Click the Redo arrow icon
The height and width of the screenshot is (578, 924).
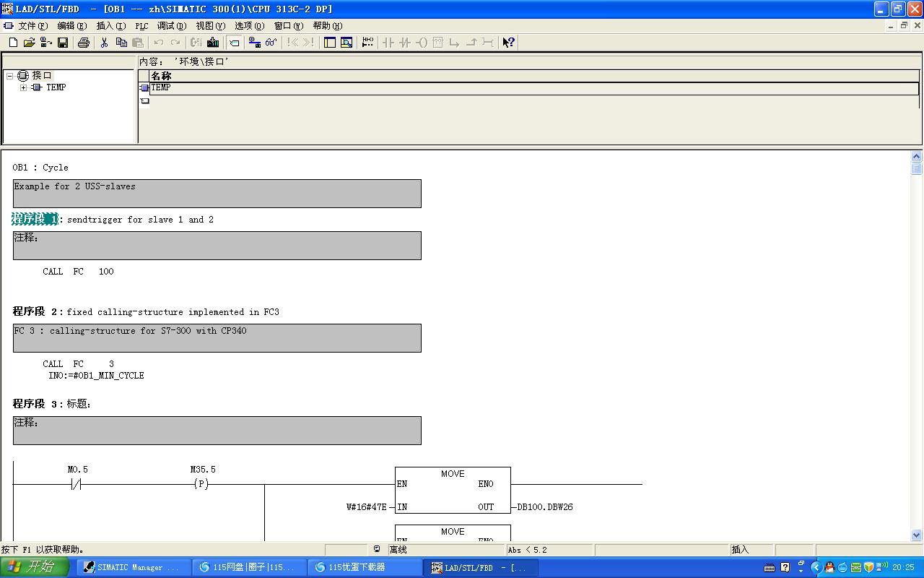pos(175,43)
